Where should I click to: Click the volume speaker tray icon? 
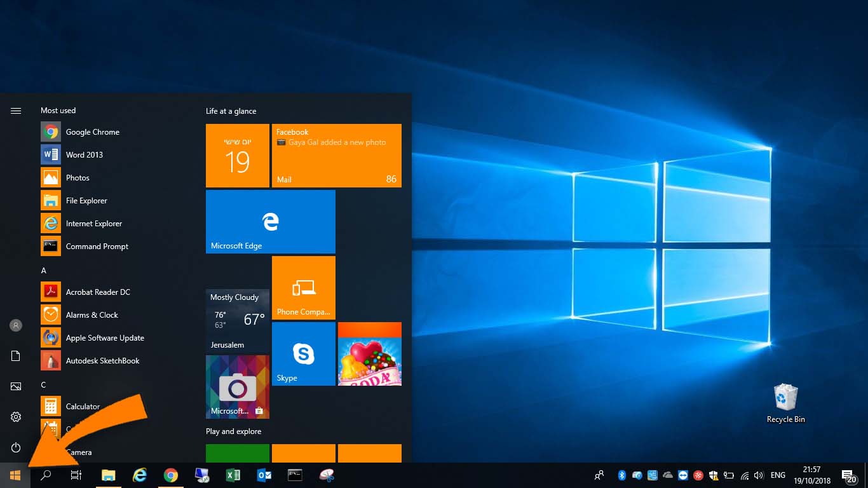click(758, 475)
